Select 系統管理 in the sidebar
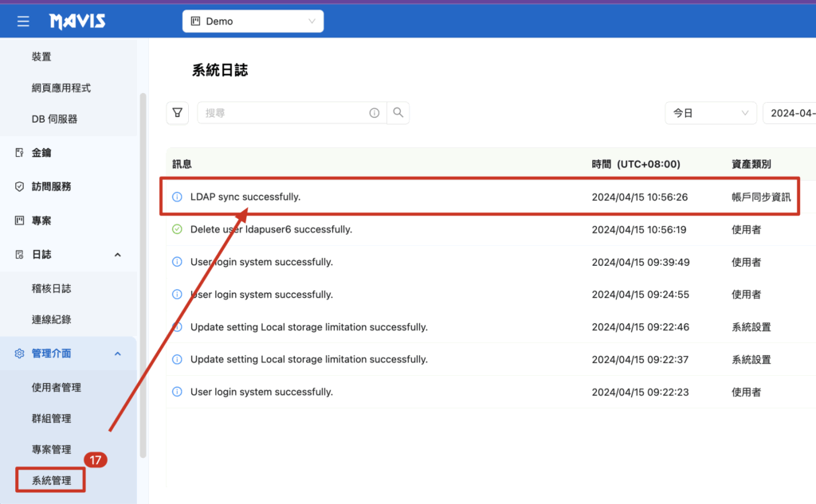Image resolution: width=816 pixels, height=504 pixels. (52, 481)
